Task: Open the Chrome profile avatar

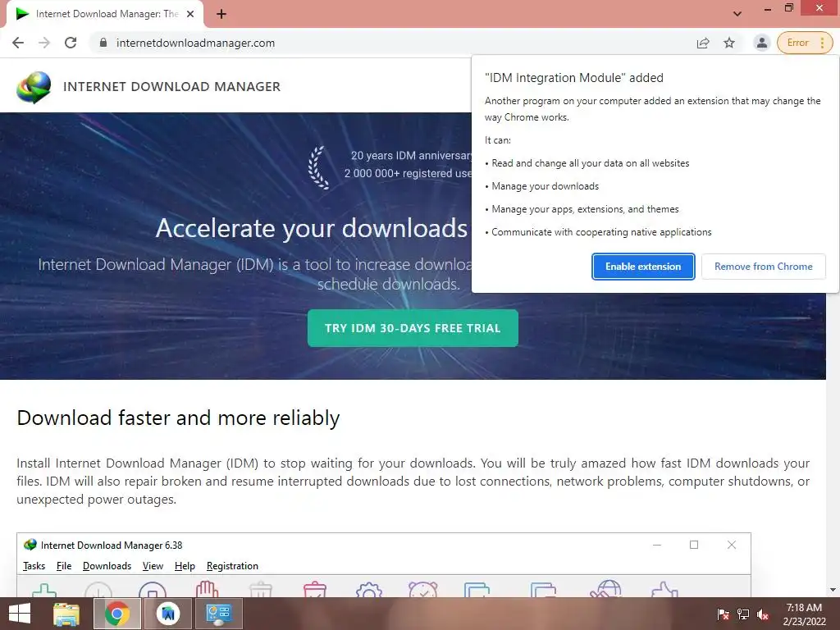Action: (x=761, y=43)
